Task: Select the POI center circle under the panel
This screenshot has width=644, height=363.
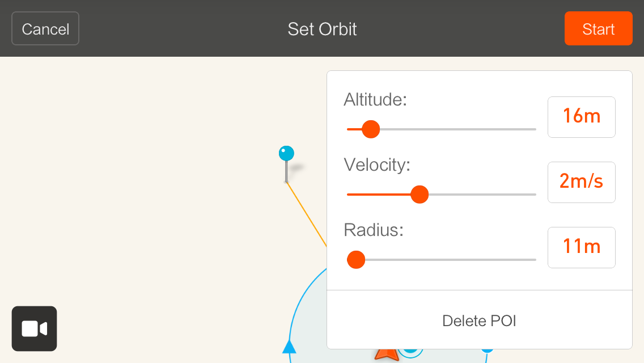Action: click(410, 352)
